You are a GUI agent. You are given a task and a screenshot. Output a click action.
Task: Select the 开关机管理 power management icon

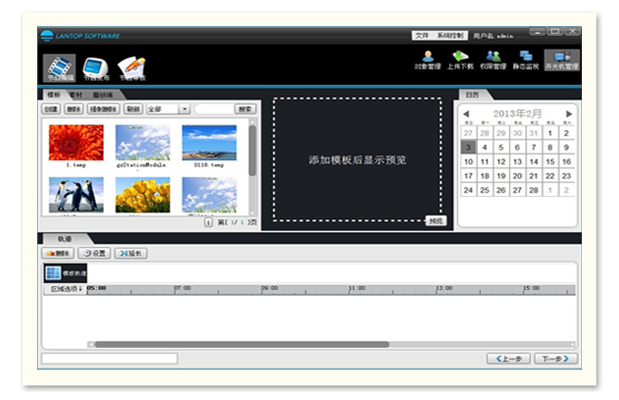(x=561, y=60)
